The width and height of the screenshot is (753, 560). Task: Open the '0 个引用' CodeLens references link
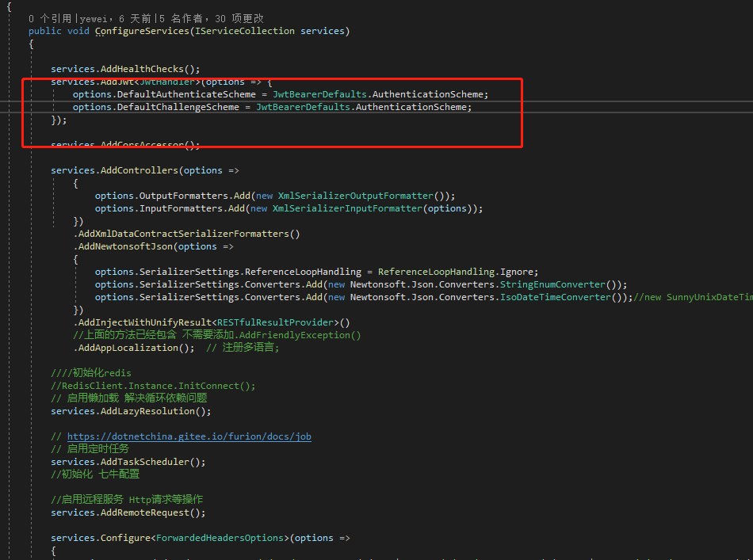click(49, 18)
